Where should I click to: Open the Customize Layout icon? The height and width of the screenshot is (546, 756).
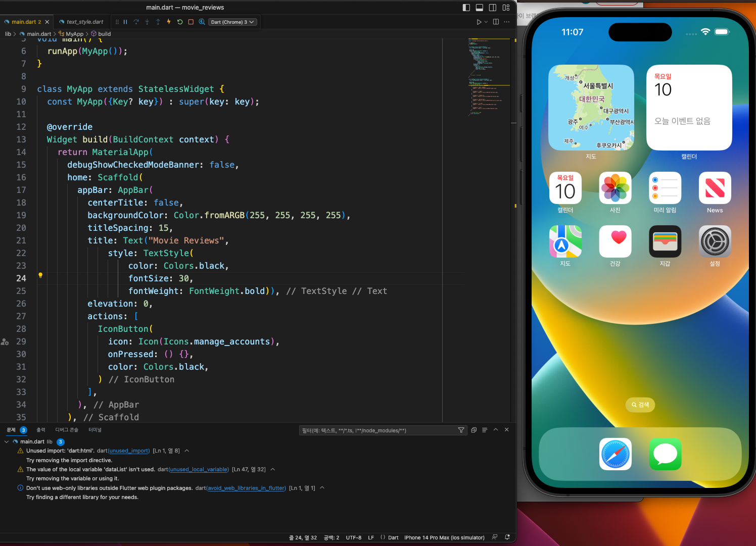[x=506, y=8]
